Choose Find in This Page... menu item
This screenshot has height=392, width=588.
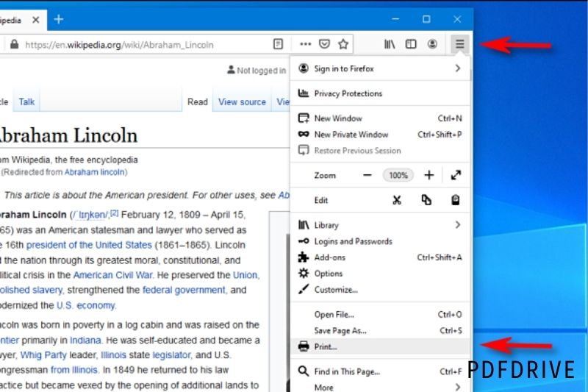[x=380, y=371]
